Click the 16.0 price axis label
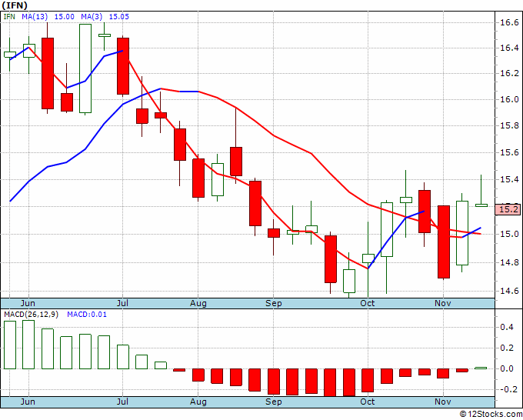Image resolution: width=523 pixels, height=420 pixels. click(x=509, y=99)
